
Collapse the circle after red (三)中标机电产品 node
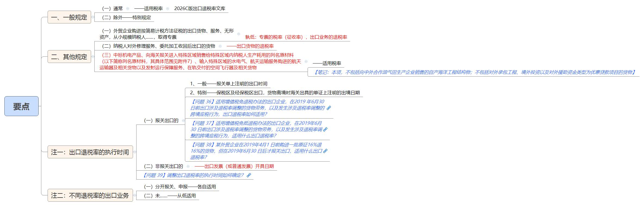306,62
